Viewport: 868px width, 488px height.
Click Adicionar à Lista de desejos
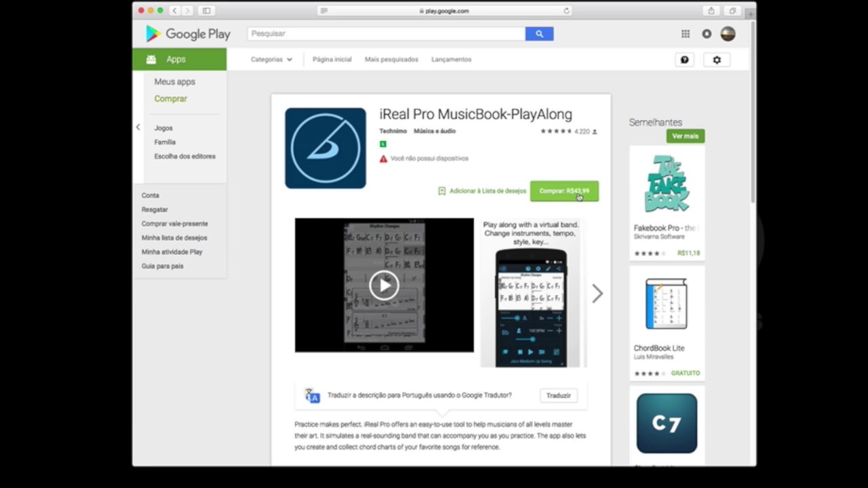[488, 191]
